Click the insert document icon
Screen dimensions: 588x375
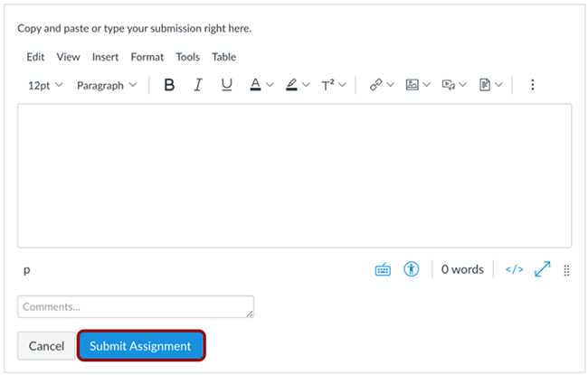(485, 85)
